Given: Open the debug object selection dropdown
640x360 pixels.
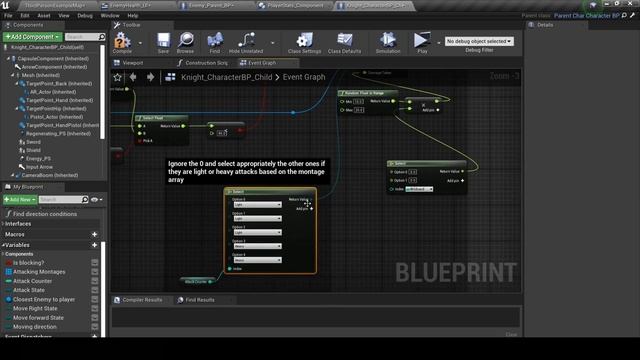Looking at the screenshot, I should (x=479, y=41).
